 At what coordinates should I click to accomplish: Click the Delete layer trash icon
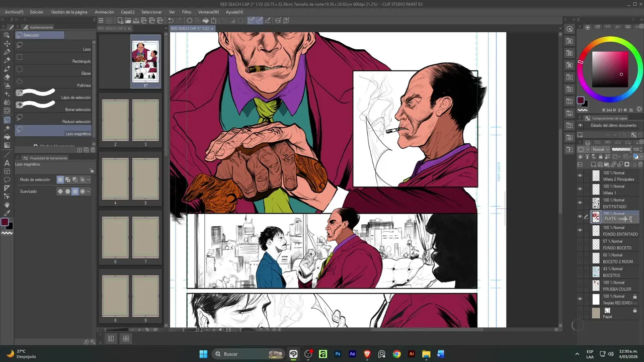[640, 164]
